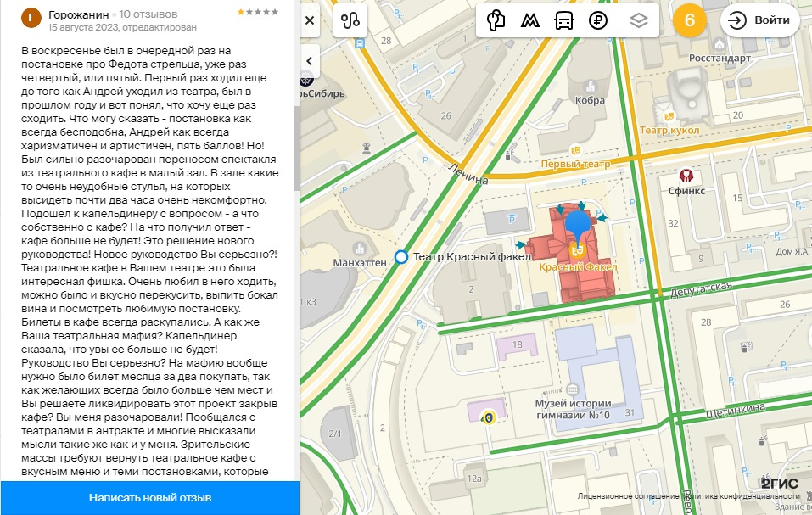
Task: Click the museum icon above Музей истории
Action: [572, 389]
